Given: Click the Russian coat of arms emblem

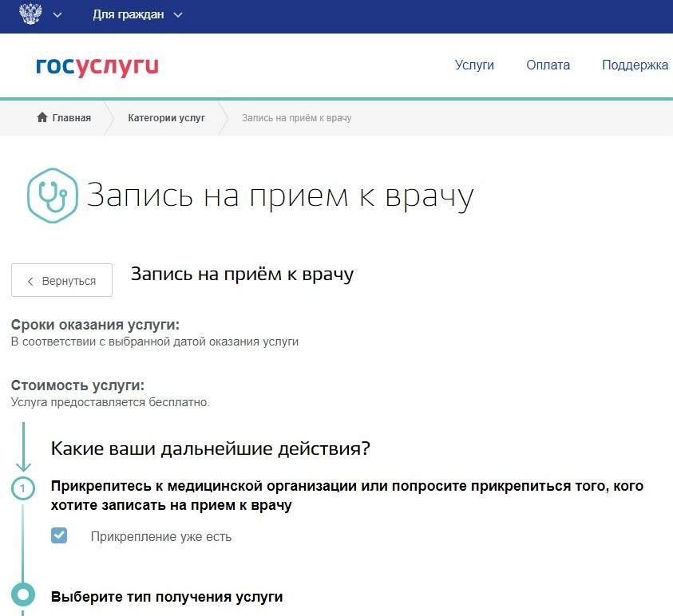Looking at the screenshot, I should (31, 13).
